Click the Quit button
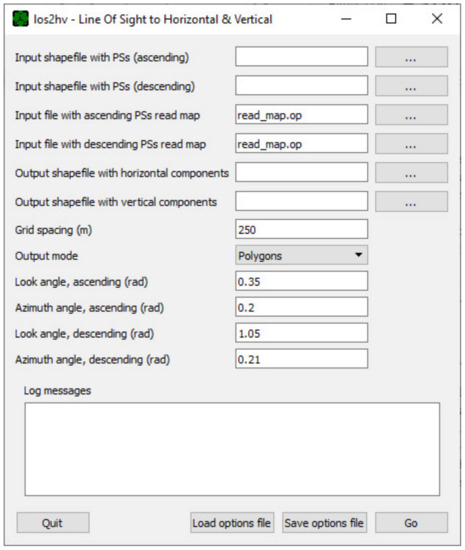 (x=53, y=523)
